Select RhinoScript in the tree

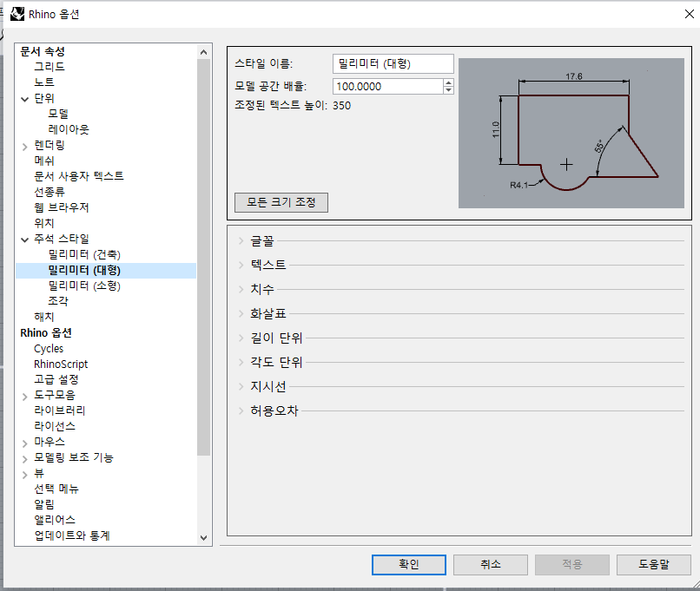(61, 364)
